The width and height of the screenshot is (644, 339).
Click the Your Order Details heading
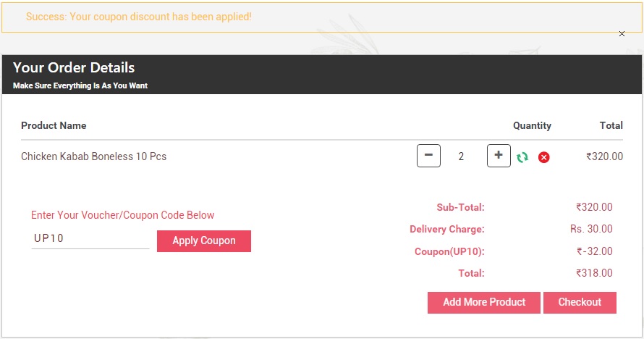[x=74, y=68]
